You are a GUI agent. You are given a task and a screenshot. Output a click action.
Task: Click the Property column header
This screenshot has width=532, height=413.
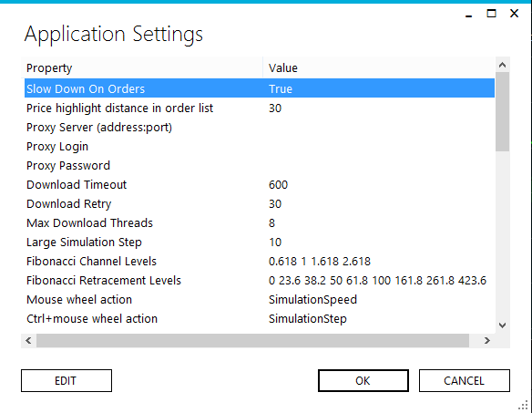point(143,68)
